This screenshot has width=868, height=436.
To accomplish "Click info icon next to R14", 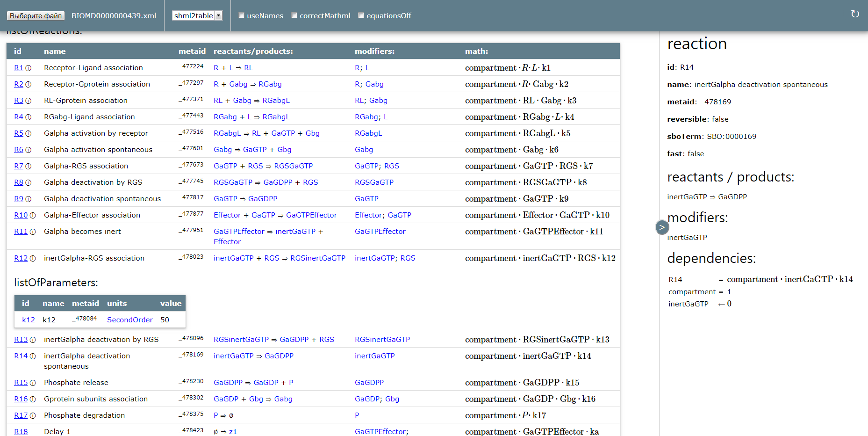I will tap(33, 356).
